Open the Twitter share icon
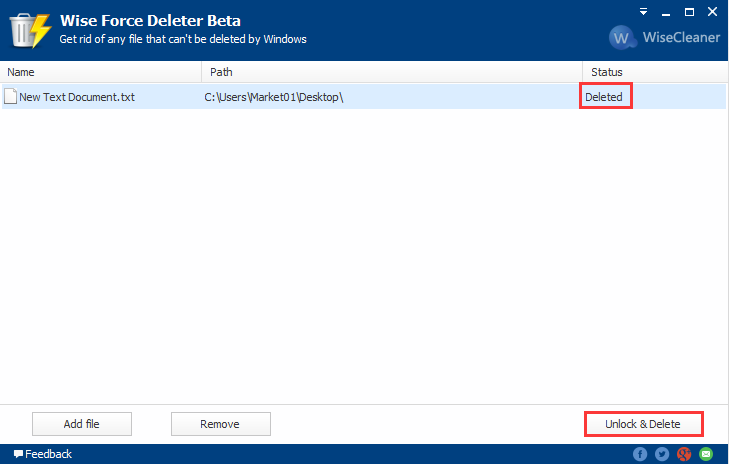This screenshot has height=464, width=729. click(x=662, y=454)
